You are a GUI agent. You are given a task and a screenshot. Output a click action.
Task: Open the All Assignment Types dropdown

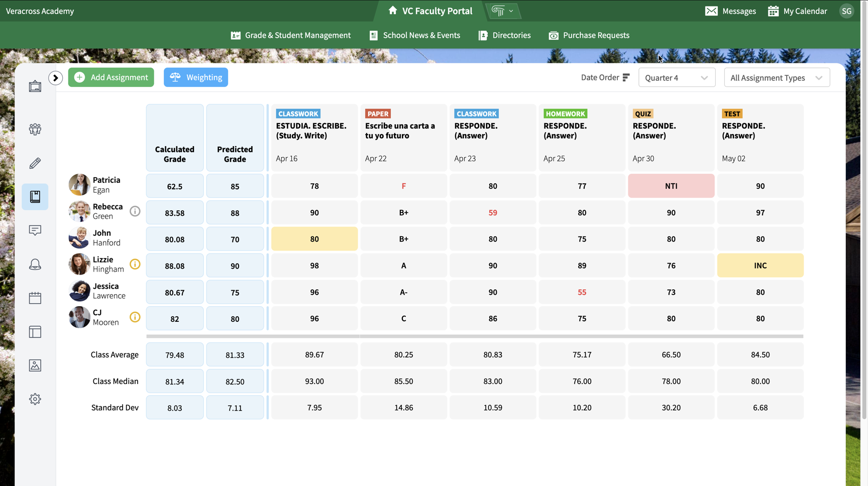click(777, 77)
